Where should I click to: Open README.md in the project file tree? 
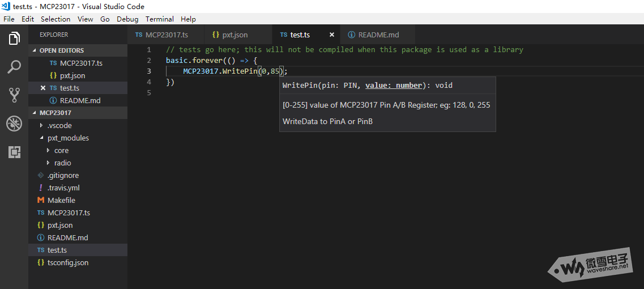[x=78, y=237]
